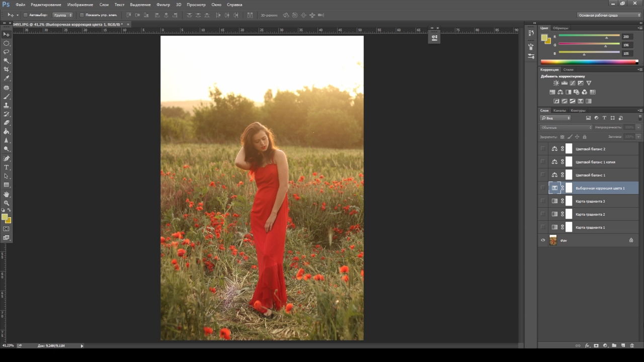Delete layer with the trash icon
Viewport: 644px width, 362px height.
[x=632, y=345]
